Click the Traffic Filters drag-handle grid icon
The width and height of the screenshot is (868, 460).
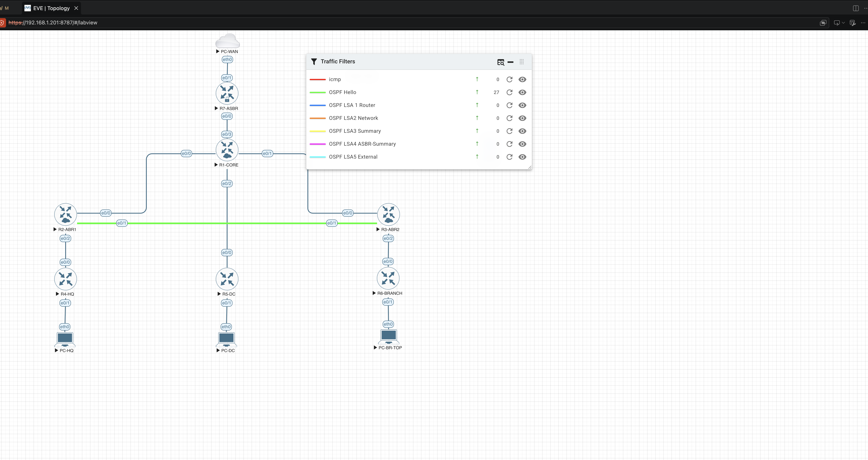click(x=522, y=62)
